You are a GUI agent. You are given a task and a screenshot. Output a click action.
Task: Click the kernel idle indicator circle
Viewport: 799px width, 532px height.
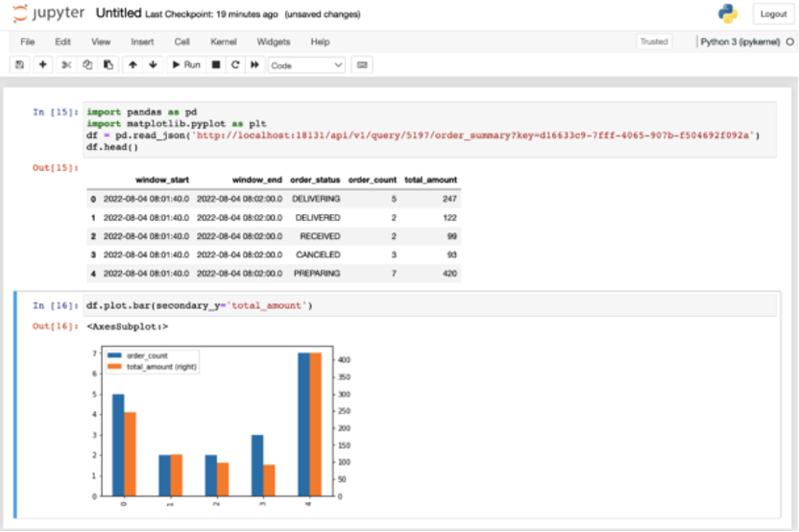[789, 42]
